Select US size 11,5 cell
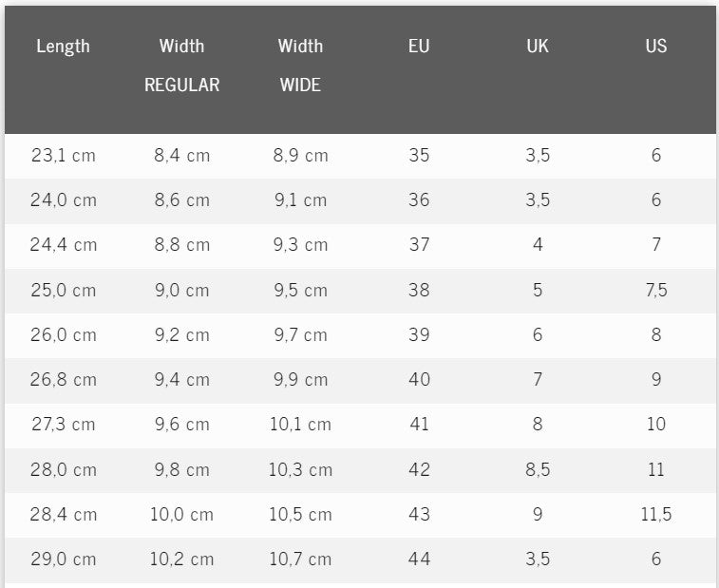Viewport: 719px width, 588px height. pyautogui.click(x=656, y=515)
